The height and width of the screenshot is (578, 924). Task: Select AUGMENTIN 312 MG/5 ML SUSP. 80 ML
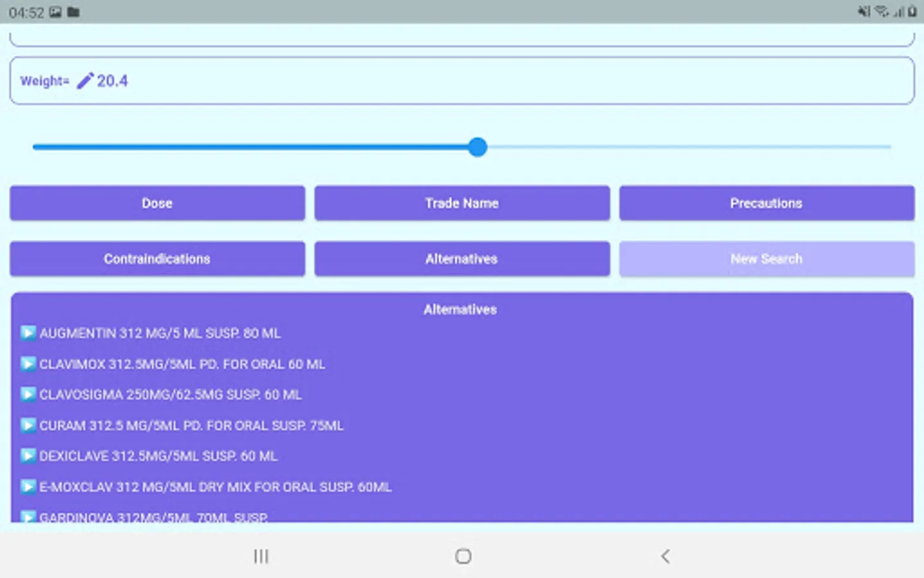click(160, 333)
